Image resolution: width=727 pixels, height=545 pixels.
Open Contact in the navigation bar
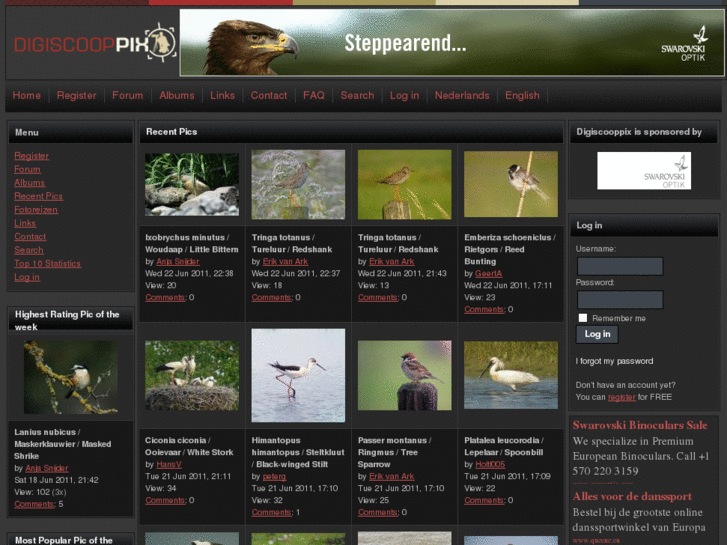coord(269,96)
